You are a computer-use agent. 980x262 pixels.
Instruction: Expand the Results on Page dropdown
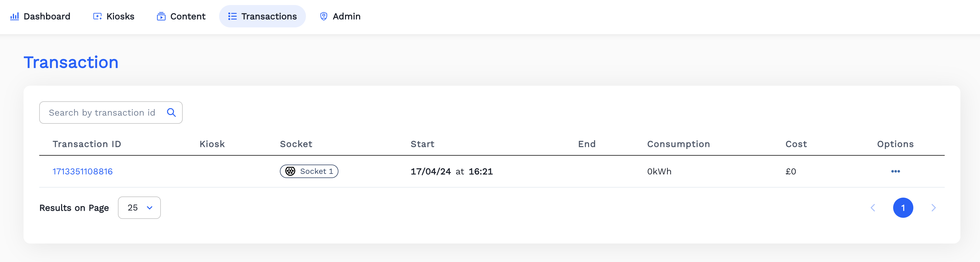point(139,208)
